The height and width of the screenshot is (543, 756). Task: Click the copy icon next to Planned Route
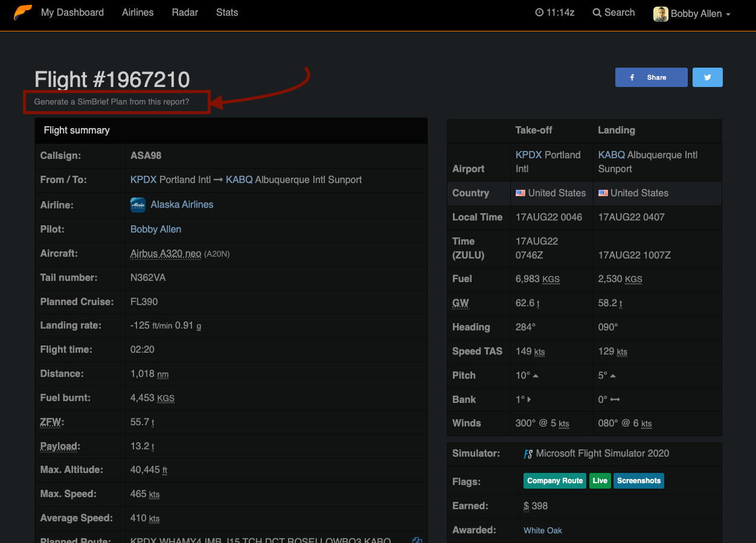coord(417,541)
